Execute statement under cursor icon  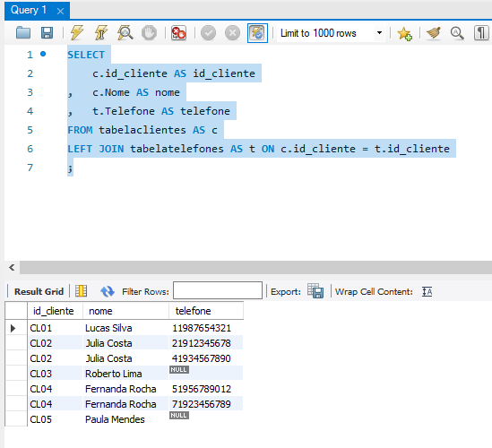point(100,32)
